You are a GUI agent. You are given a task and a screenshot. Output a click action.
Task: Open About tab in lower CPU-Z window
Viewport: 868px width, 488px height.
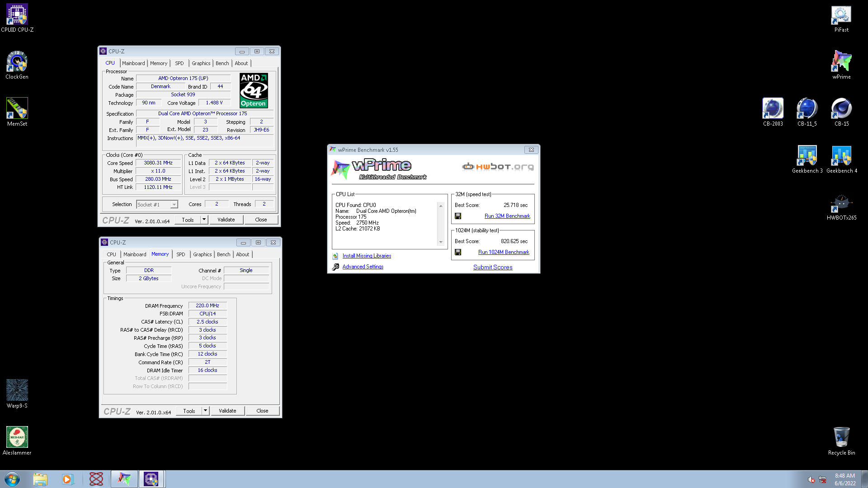click(x=242, y=254)
